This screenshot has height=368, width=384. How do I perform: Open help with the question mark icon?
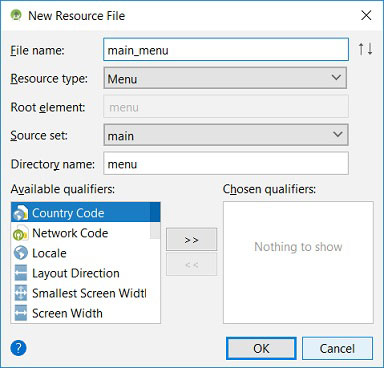[18, 348]
